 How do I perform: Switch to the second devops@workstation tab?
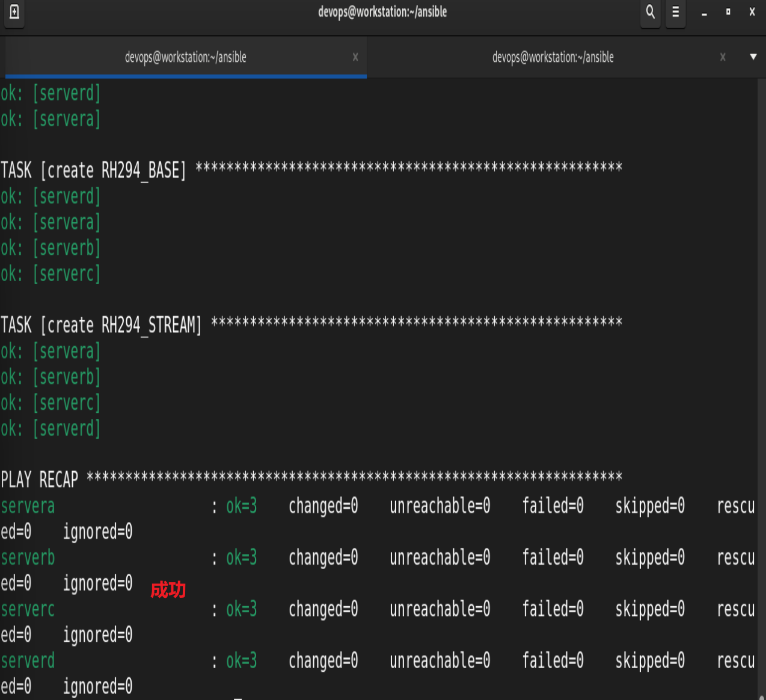553,57
